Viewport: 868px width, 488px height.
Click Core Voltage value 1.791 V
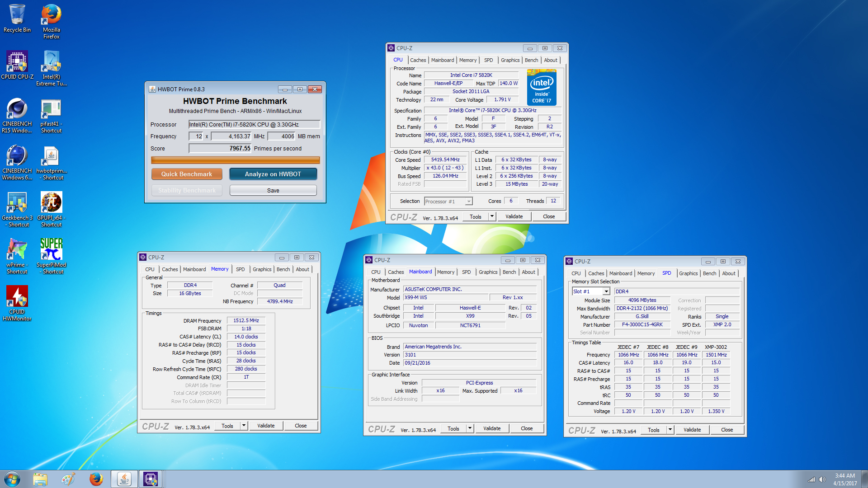502,99
